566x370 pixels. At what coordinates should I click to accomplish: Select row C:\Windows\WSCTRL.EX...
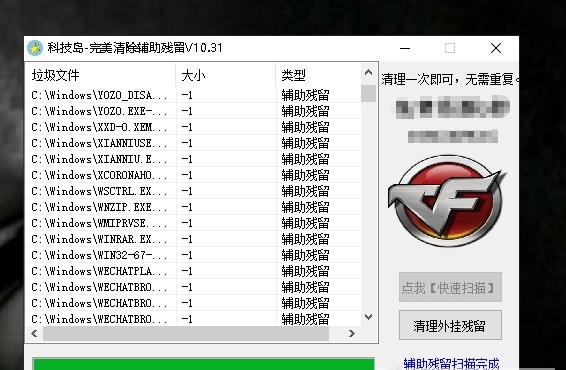click(193, 191)
